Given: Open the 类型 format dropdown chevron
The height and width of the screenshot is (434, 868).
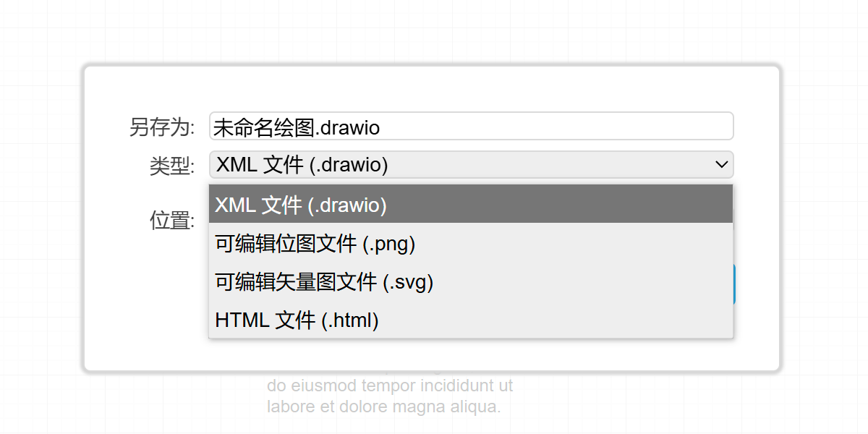Looking at the screenshot, I should tap(721, 165).
